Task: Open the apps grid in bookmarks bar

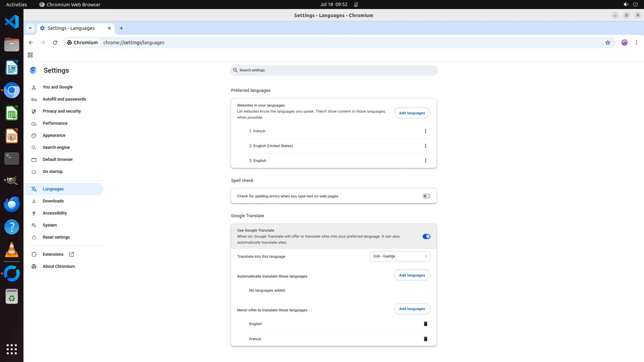Action: pyautogui.click(x=30, y=55)
